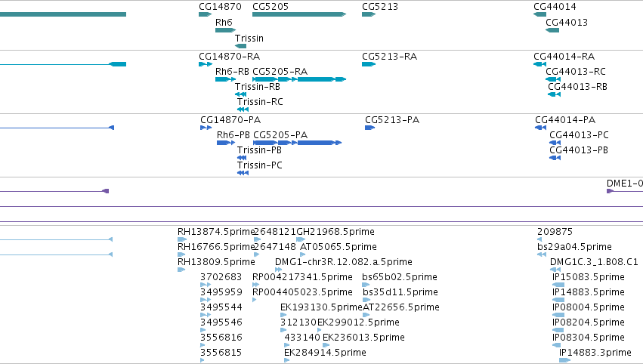This screenshot has width=643, height=364.
Task: Select the 2648121 feature label
Action: pos(275,232)
